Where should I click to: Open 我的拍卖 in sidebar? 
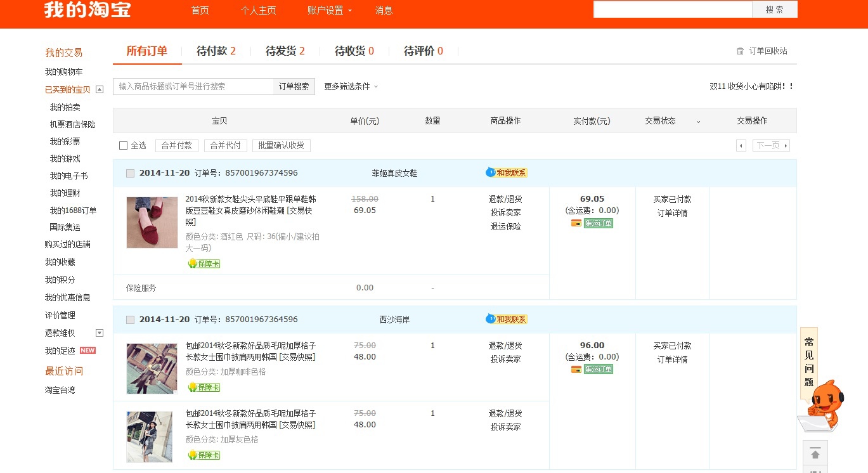tap(65, 107)
